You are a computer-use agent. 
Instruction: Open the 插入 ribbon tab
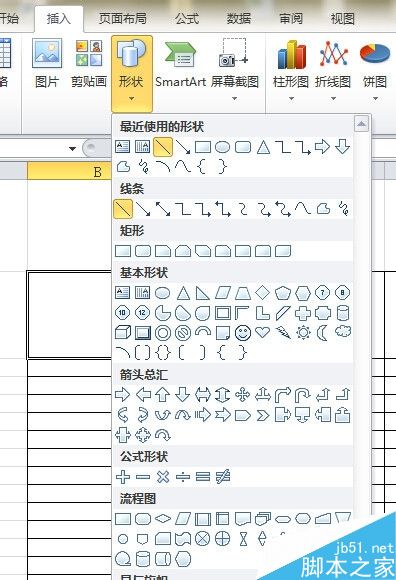[58, 18]
